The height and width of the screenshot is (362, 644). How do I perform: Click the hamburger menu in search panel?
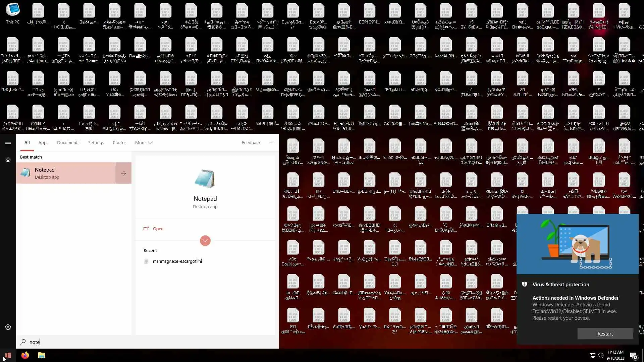coord(8,143)
